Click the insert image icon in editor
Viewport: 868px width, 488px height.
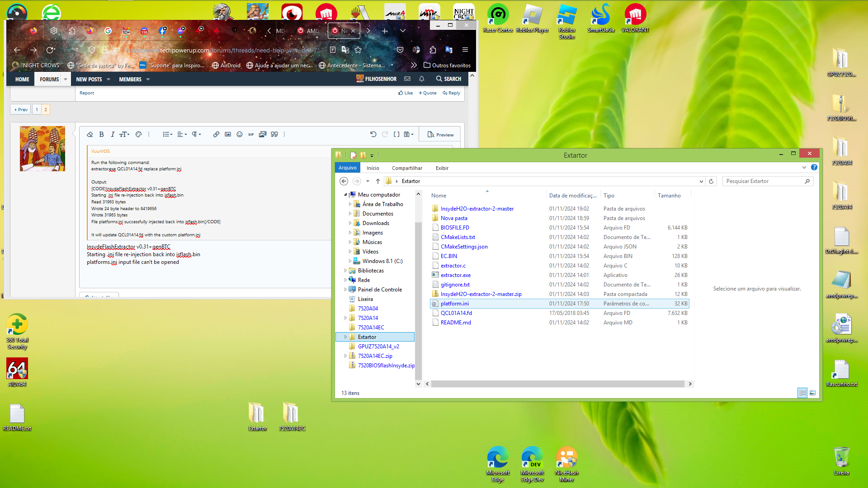click(x=228, y=134)
